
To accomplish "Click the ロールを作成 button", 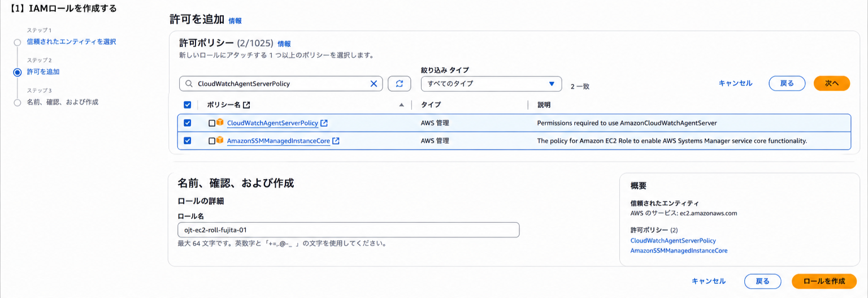I will click(824, 281).
